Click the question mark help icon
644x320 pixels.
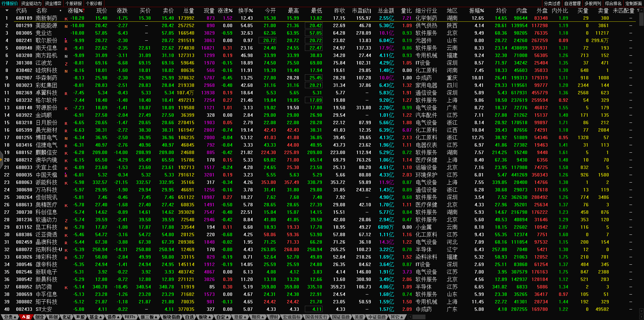point(638,11)
